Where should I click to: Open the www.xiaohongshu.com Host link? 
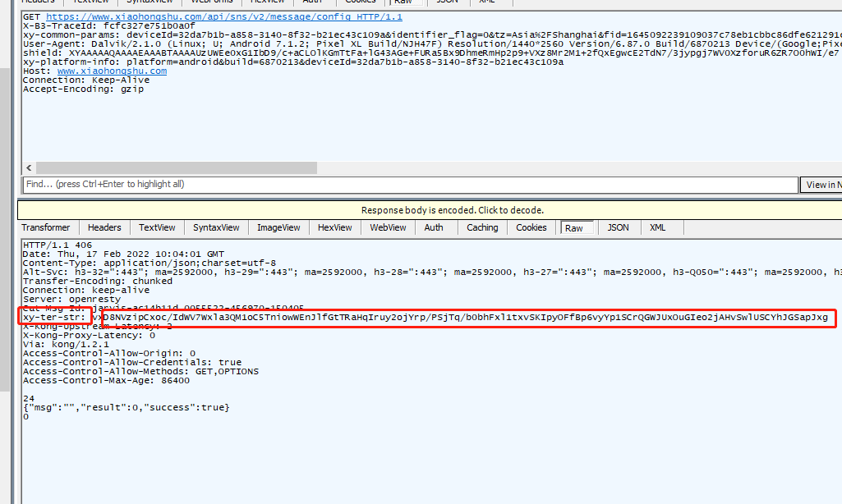pos(112,71)
